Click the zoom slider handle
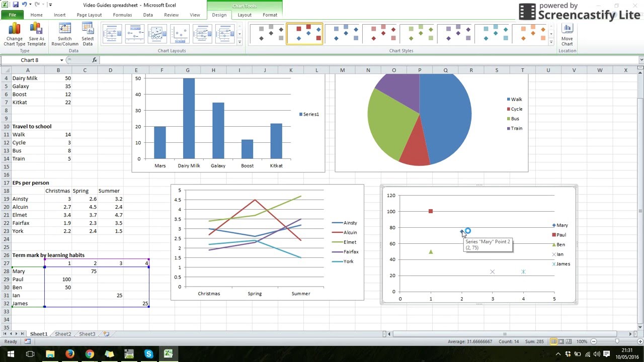Viewport: 644px width, 362px height. coord(616,341)
